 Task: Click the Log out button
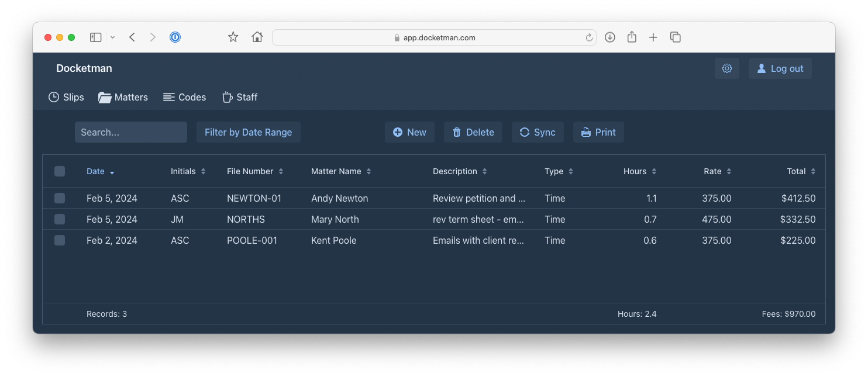[x=780, y=68]
